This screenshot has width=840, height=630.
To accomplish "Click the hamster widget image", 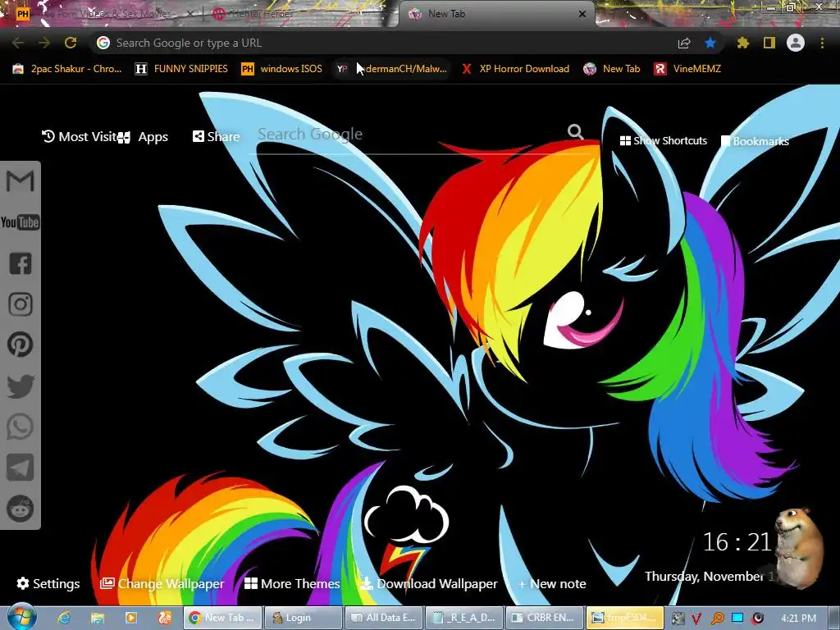I will click(x=798, y=546).
